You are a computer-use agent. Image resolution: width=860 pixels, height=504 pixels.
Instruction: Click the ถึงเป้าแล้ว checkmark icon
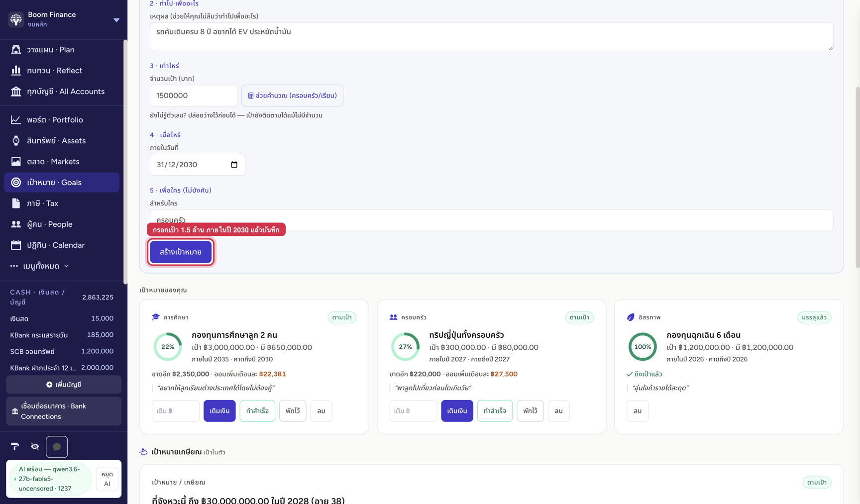pyautogui.click(x=630, y=374)
